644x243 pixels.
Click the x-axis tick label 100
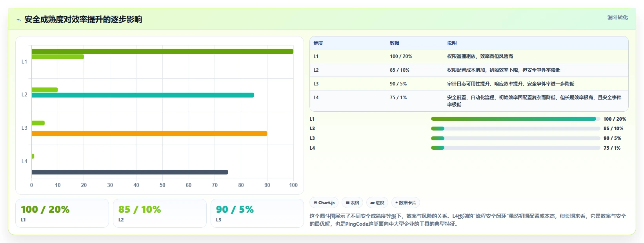[293, 185]
